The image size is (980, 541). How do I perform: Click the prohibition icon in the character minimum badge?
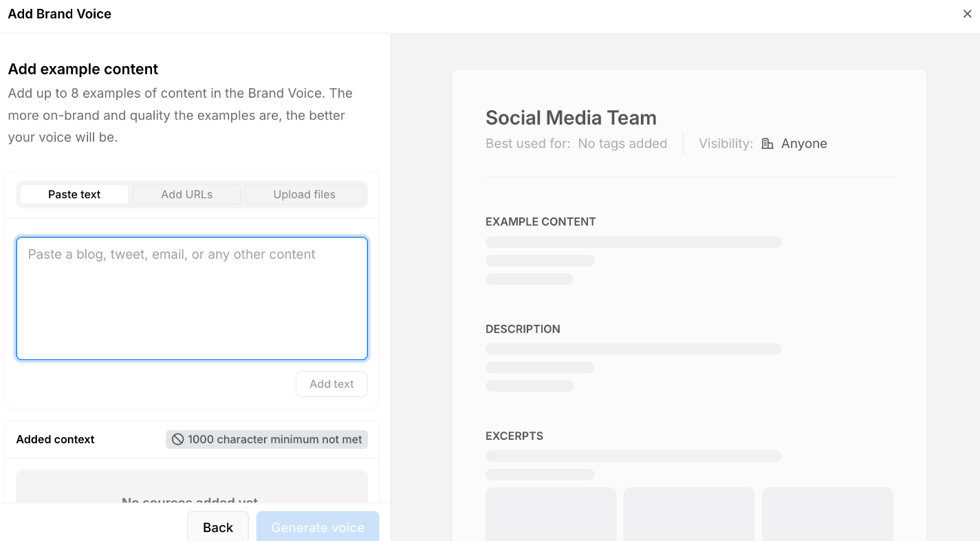pos(177,439)
